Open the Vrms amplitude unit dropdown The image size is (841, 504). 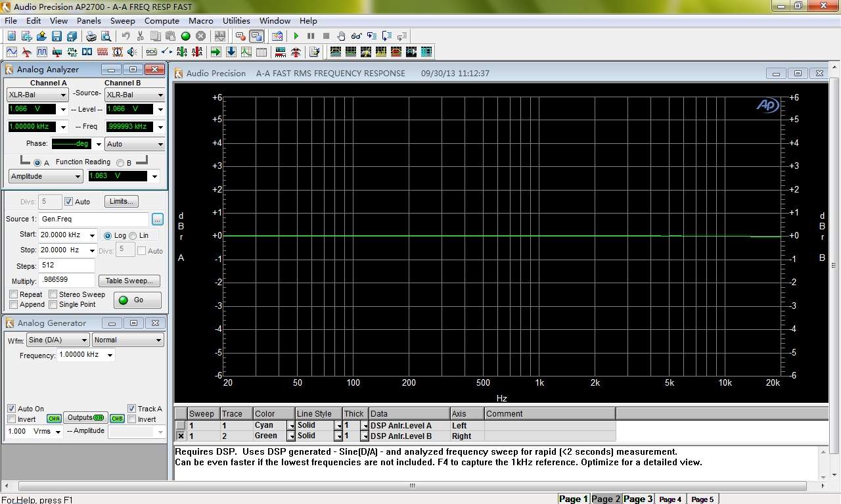tap(58, 432)
